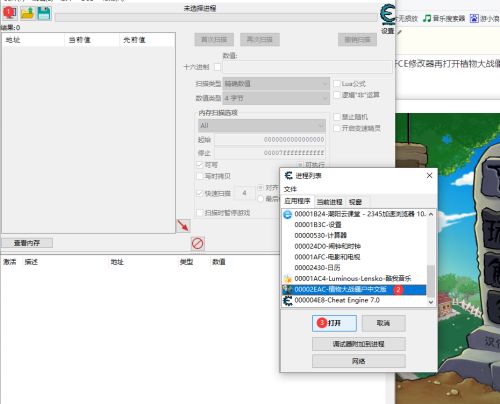This screenshot has width=500, height=404.
Task: Select the 00002EAC Plants vs Zombies row
Action: click(x=354, y=289)
